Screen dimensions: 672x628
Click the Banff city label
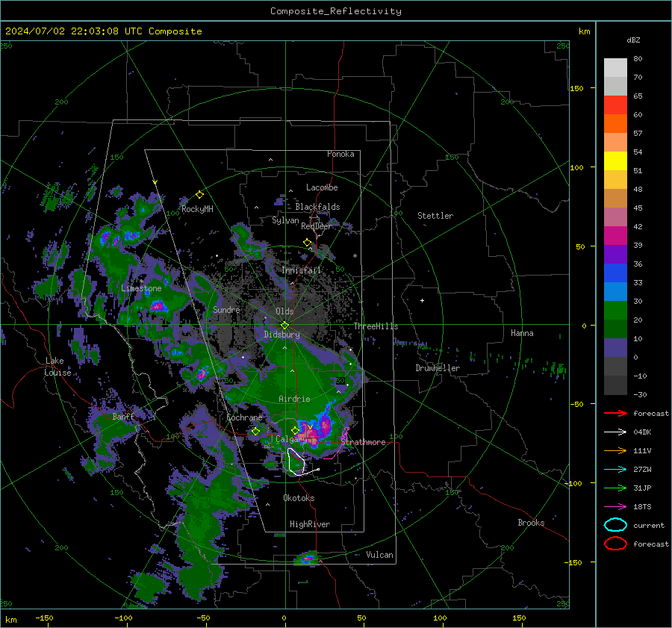[123, 417]
